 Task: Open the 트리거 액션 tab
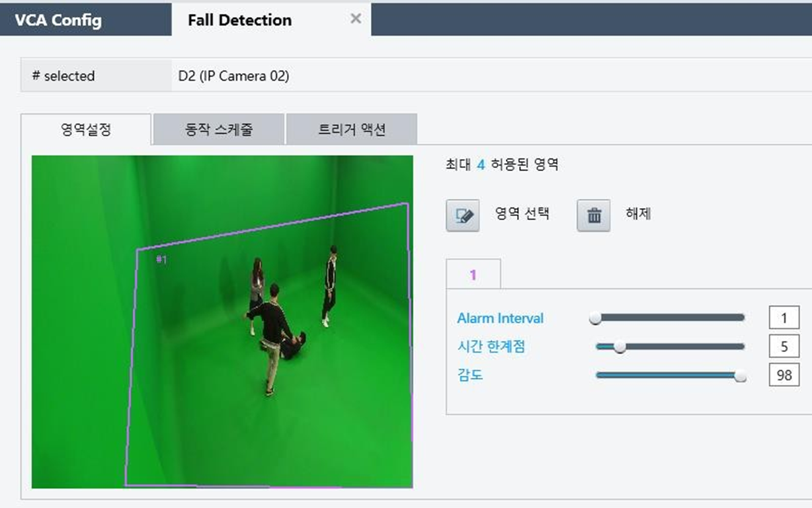pos(352,129)
